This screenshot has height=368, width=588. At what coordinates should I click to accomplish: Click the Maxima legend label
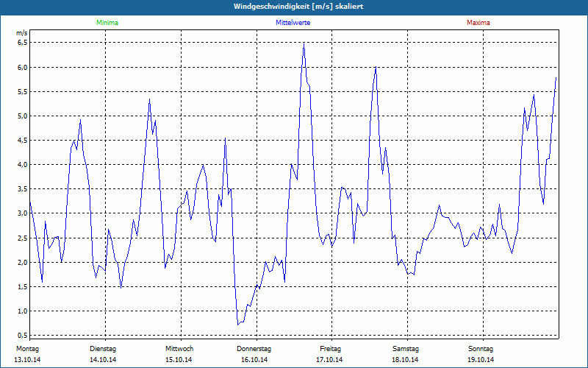point(478,23)
